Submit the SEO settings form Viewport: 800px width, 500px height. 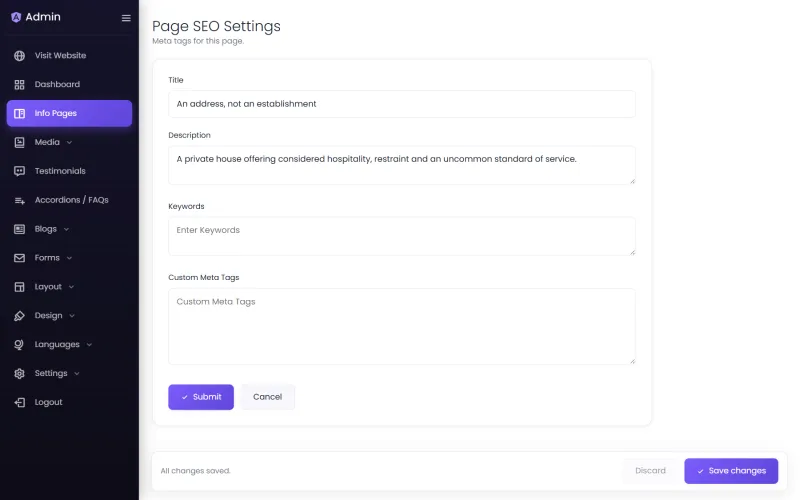click(201, 397)
